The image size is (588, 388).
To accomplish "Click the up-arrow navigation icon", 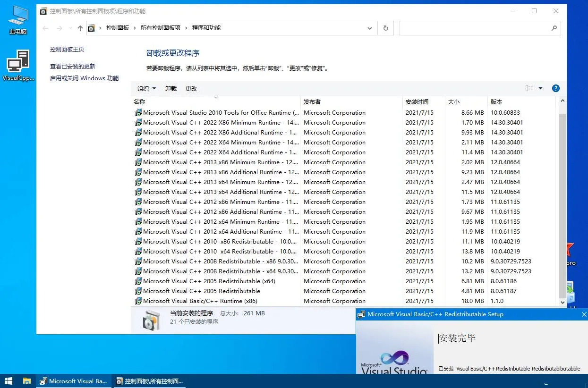I will (80, 28).
